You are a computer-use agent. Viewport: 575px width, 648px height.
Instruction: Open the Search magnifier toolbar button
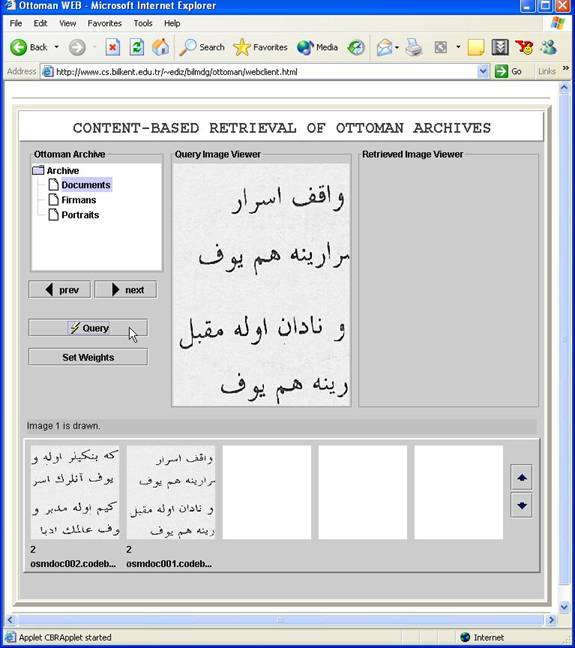click(202, 47)
